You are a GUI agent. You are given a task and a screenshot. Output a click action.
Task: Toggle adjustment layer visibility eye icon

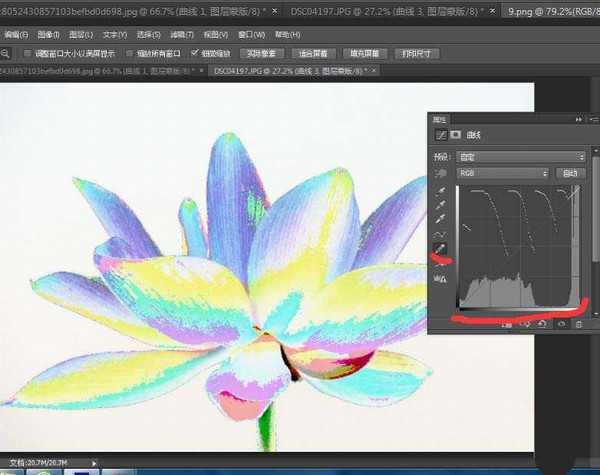[560, 325]
